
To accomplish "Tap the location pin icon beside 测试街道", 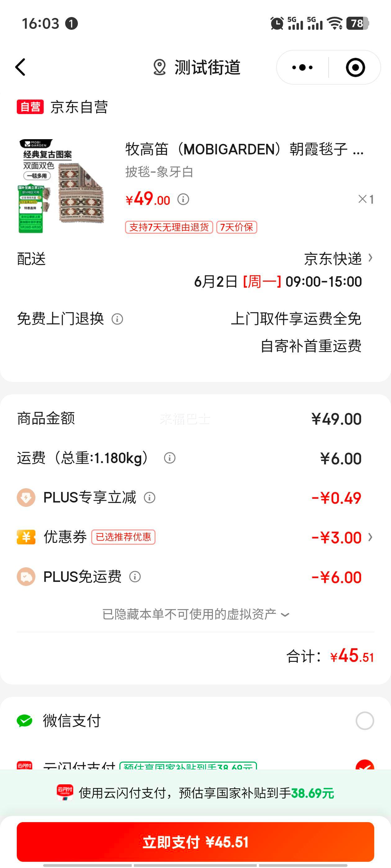I will coord(160,67).
